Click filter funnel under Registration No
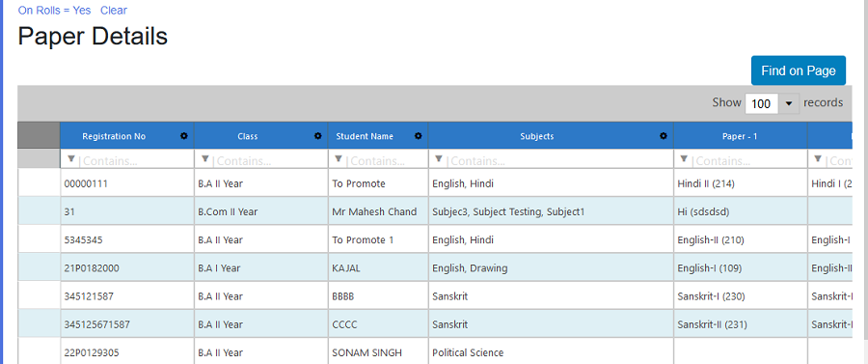 (x=70, y=159)
